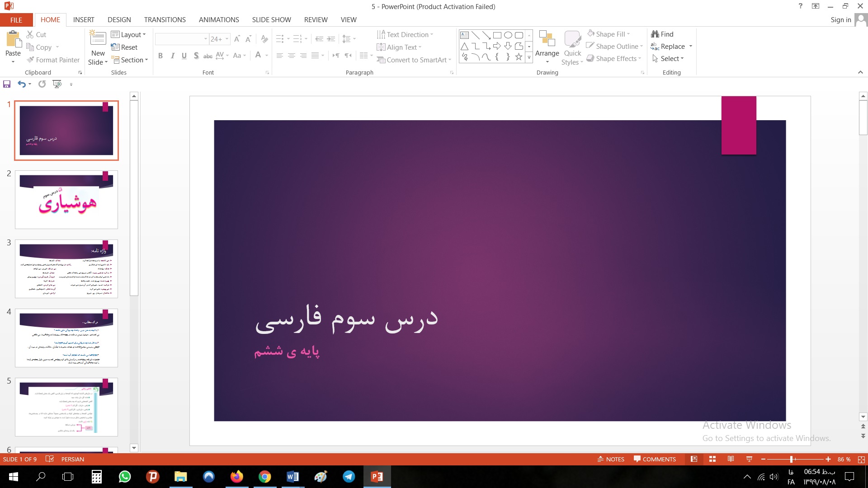Start slide show from status bar icon
The height and width of the screenshot is (488, 868).
pos(749,459)
